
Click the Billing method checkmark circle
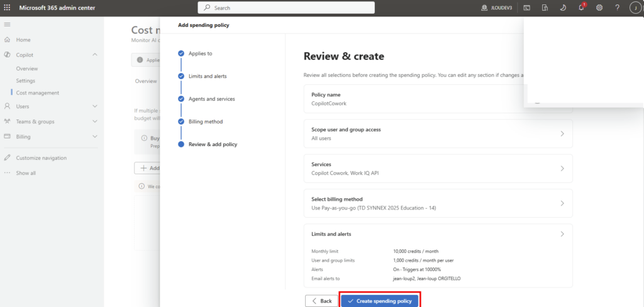pos(181,121)
